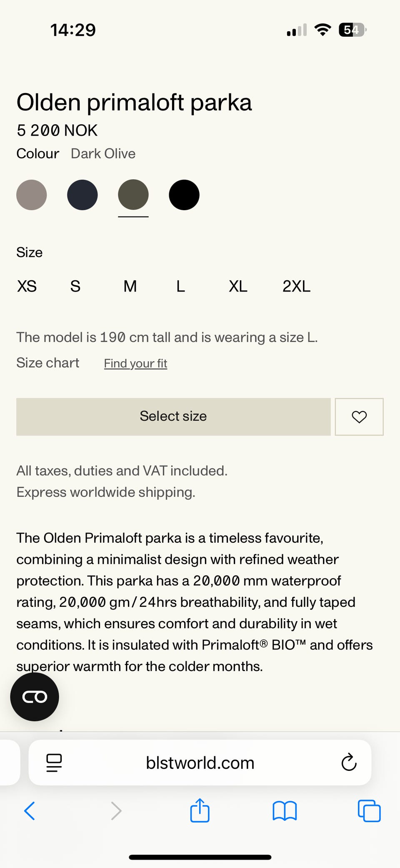
Task: Select the navy colour swatch
Action: click(82, 195)
